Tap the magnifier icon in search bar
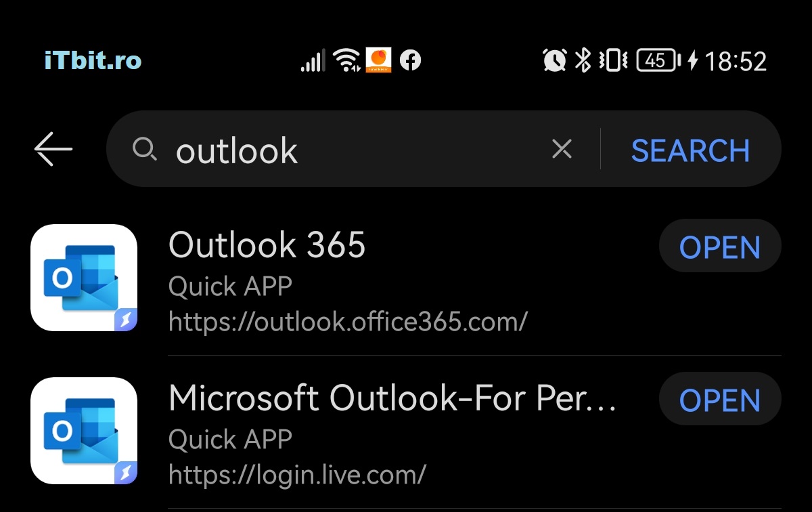 click(x=144, y=148)
